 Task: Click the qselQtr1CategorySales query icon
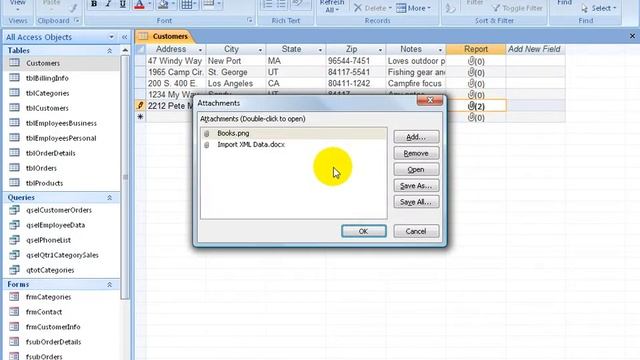(14, 255)
